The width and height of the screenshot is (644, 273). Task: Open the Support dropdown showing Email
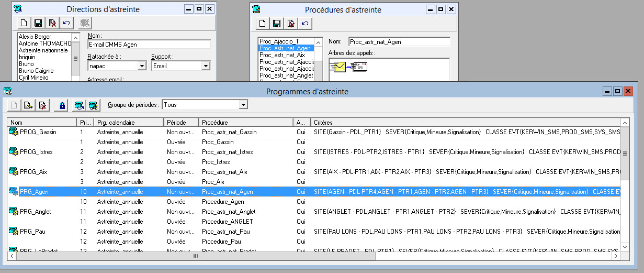pyautogui.click(x=205, y=66)
